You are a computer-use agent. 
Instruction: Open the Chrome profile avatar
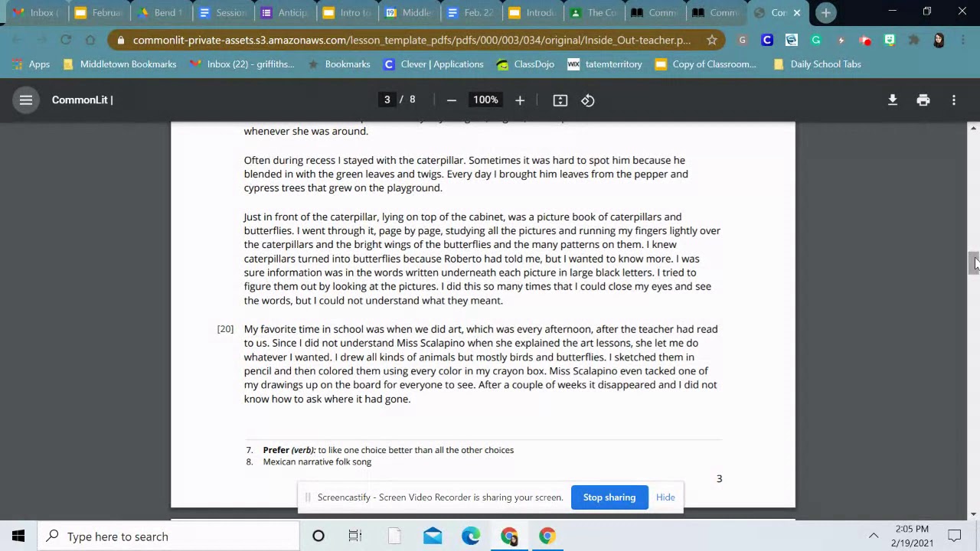(939, 40)
